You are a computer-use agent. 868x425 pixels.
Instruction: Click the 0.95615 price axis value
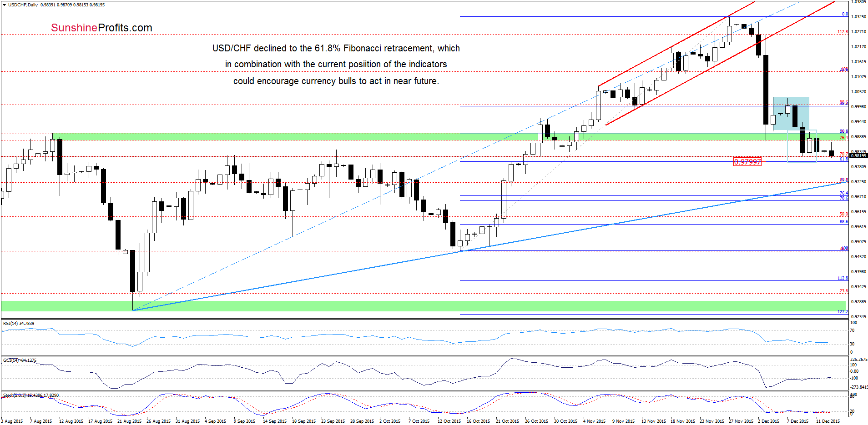(859, 227)
